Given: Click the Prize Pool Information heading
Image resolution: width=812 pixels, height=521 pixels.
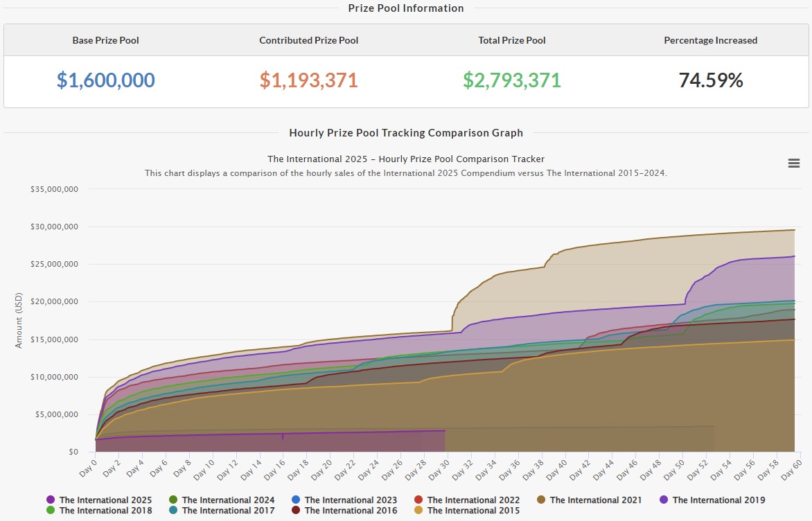Looking at the screenshot, I should pyautogui.click(x=405, y=8).
